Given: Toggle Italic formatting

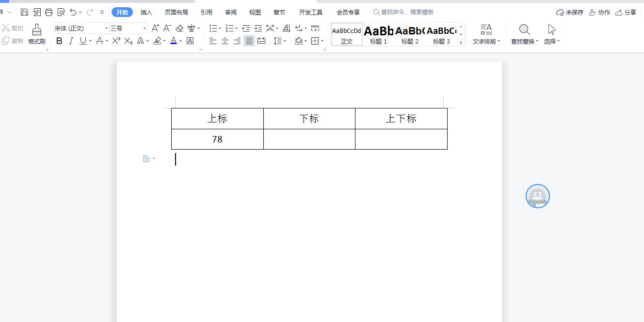Looking at the screenshot, I should [71, 41].
